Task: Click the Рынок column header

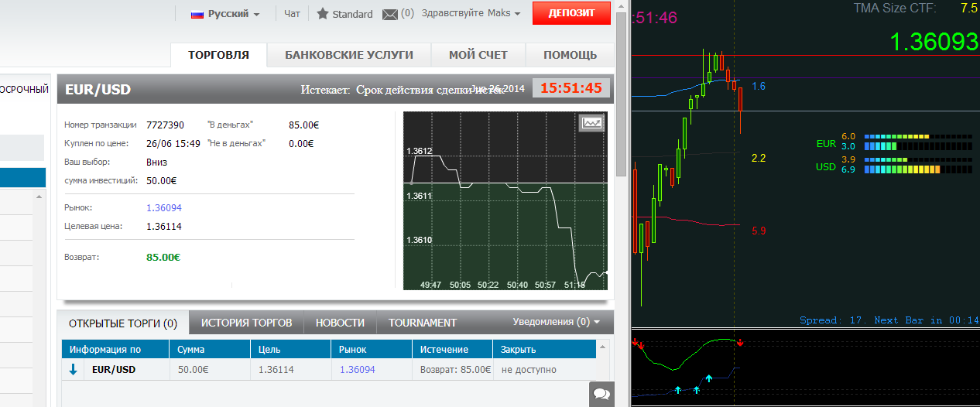Action: (x=371, y=349)
